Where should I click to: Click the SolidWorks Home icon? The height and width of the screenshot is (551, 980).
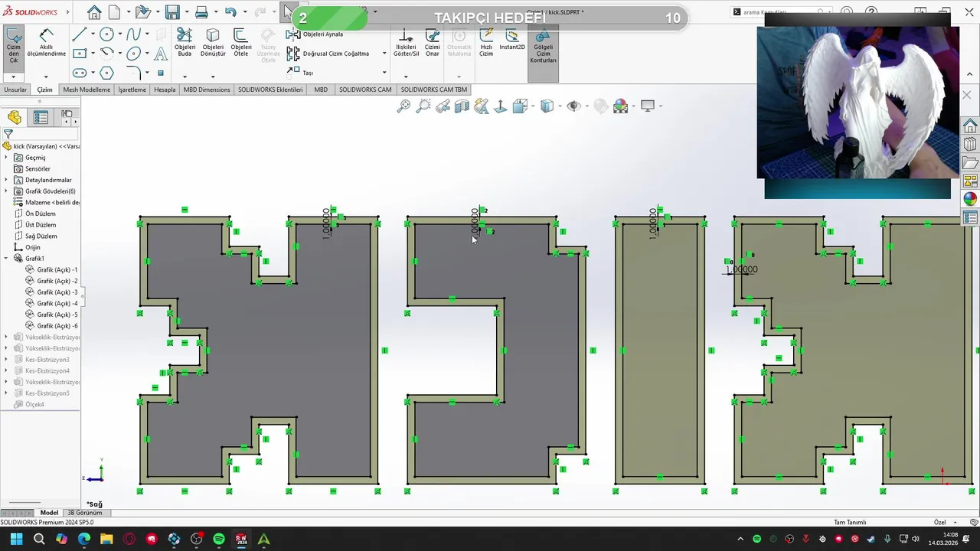coord(93,12)
